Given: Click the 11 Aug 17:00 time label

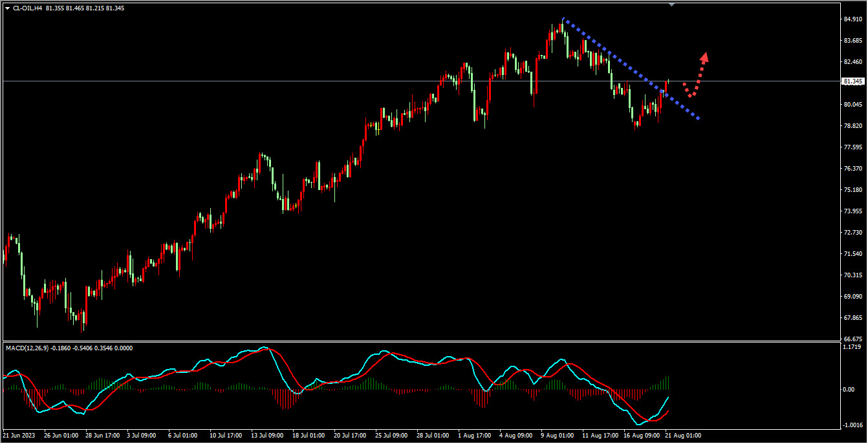Looking at the screenshot, I should 600,436.
